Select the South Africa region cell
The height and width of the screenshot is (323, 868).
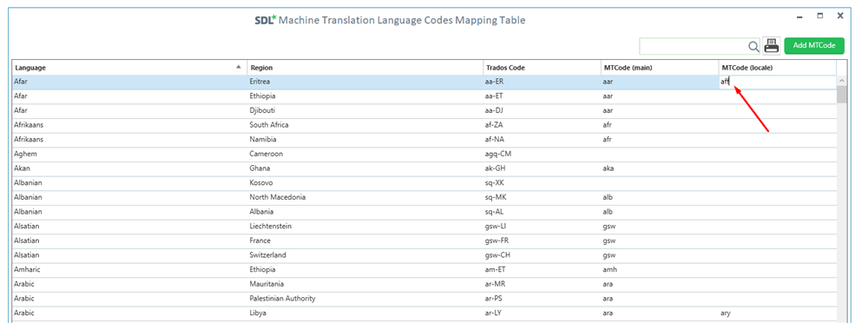365,125
